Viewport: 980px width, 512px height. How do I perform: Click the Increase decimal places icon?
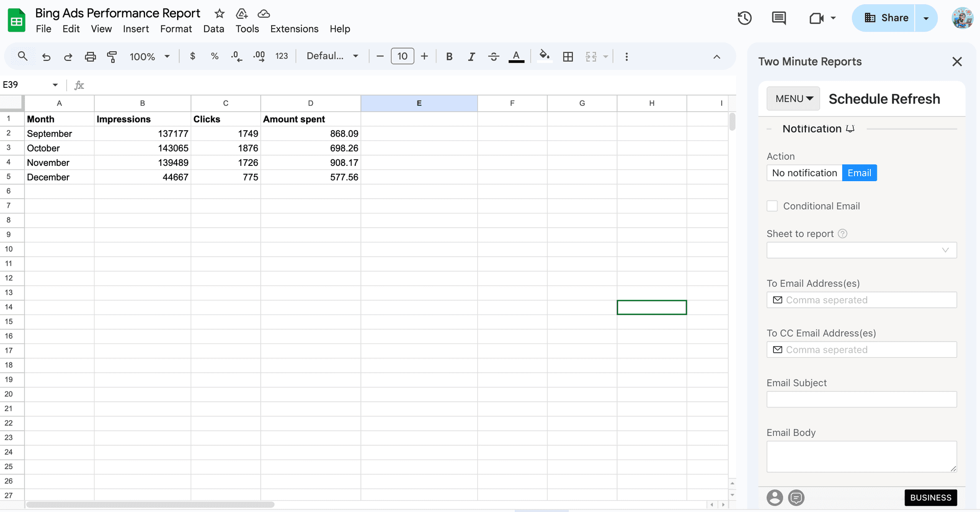coord(258,56)
